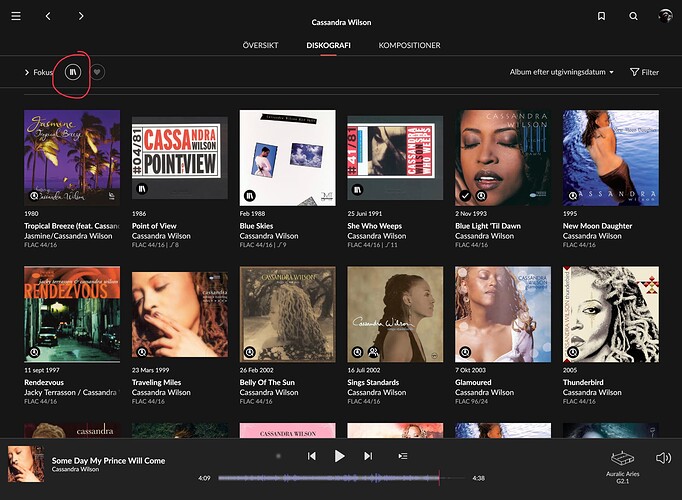Switch to the ÖVERSIKT tab
682x500 pixels.
point(260,45)
